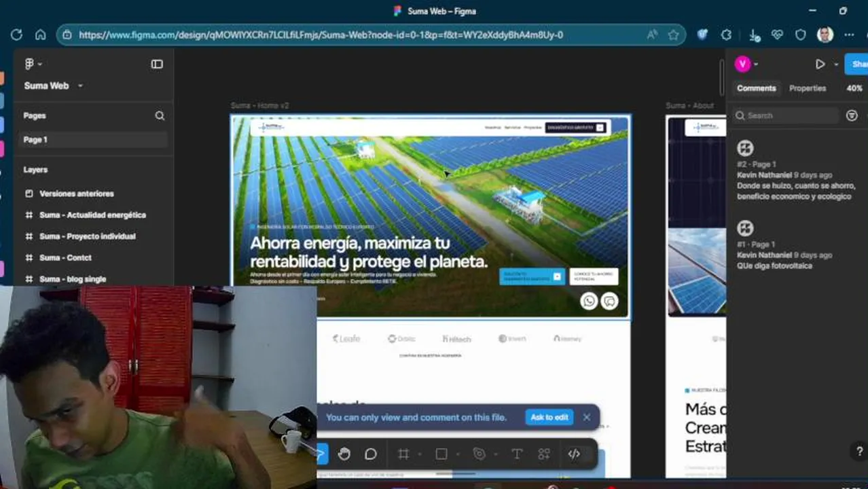
Task: Filter comments using the filter icon
Action: (x=852, y=115)
